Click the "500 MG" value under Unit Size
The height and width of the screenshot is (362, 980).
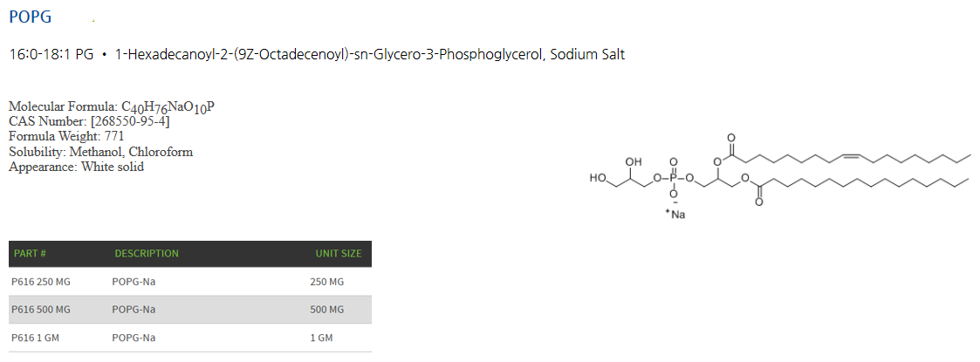point(327,310)
